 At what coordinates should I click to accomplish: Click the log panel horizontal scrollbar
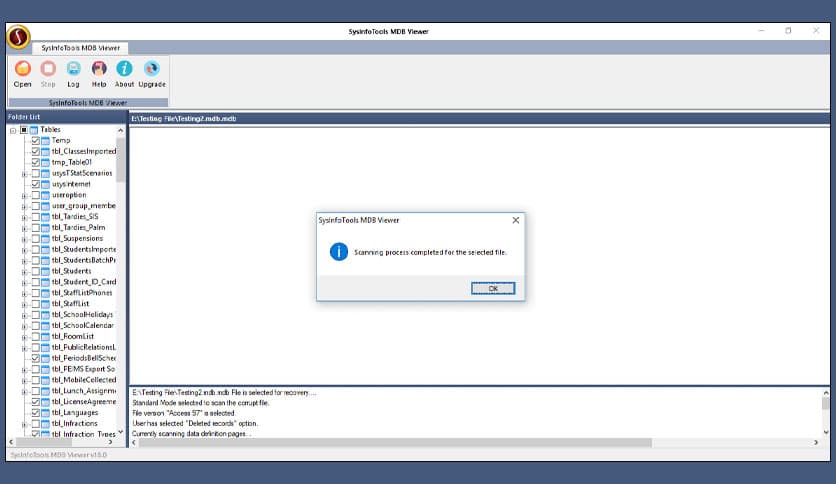point(395,442)
